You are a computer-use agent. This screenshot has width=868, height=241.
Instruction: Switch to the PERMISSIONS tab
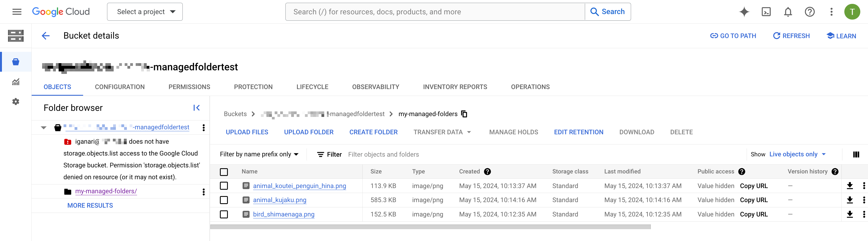tap(189, 87)
